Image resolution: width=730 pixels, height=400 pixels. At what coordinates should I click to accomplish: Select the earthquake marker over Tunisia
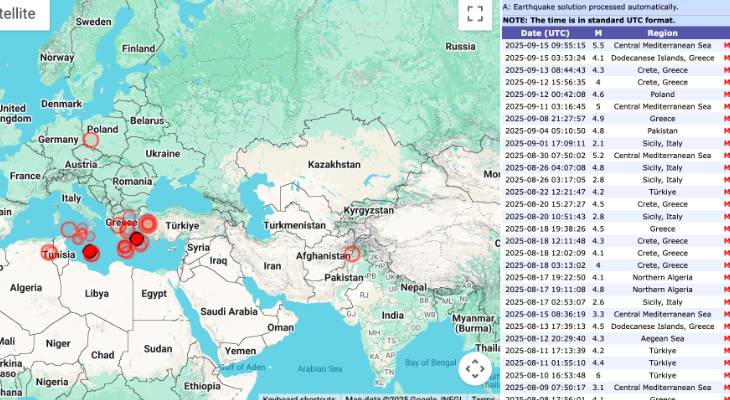click(x=49, y=252)
